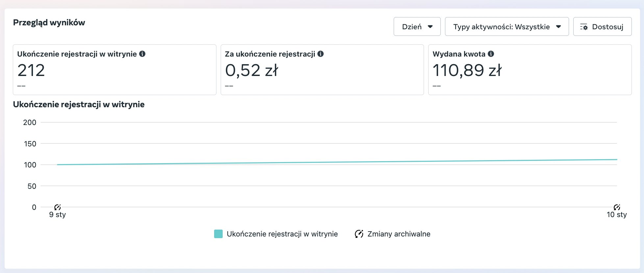Click the archival change marker at 10 sty
The image size is (644, 273).
point(617,207)
